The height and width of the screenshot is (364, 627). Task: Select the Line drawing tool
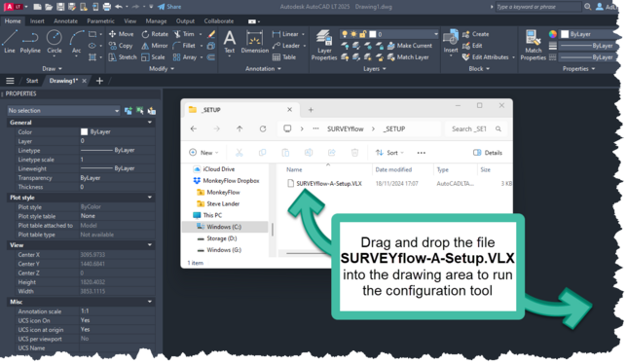tap(10, 41)
